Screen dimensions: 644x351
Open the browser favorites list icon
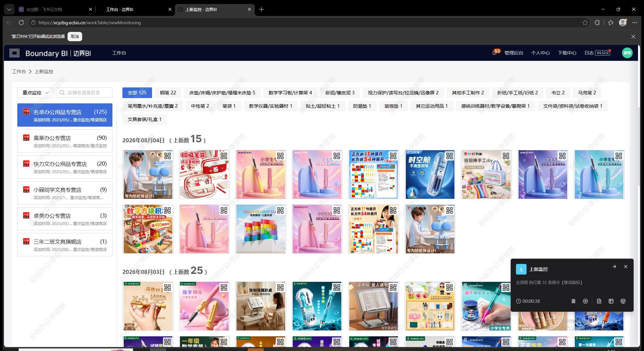coord(611,23)
